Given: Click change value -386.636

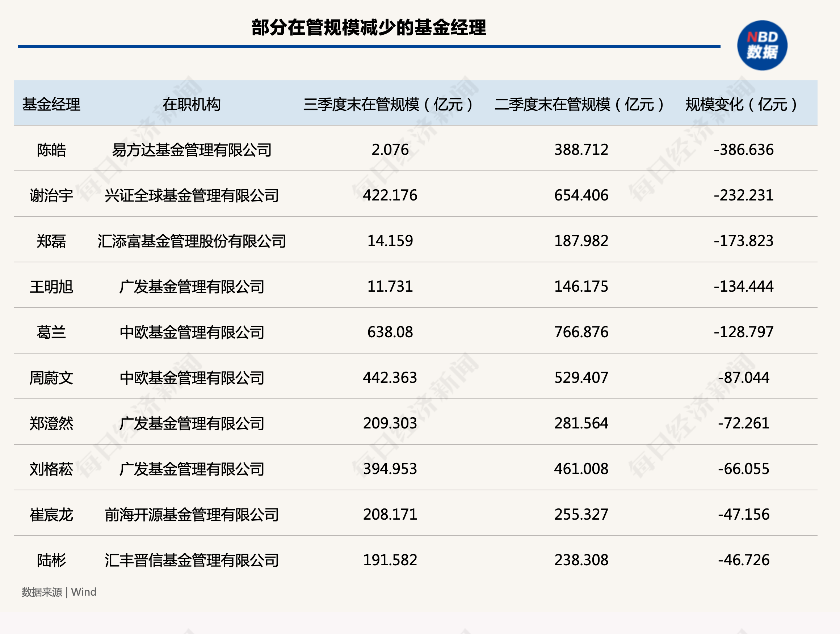Looking at the screenshot, I should point(744,149).
